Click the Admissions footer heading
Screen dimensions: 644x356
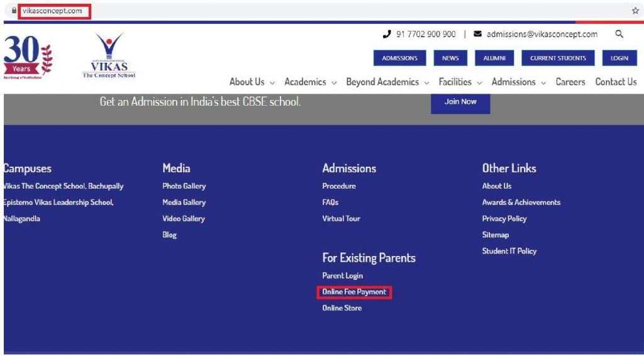[349, 169]
